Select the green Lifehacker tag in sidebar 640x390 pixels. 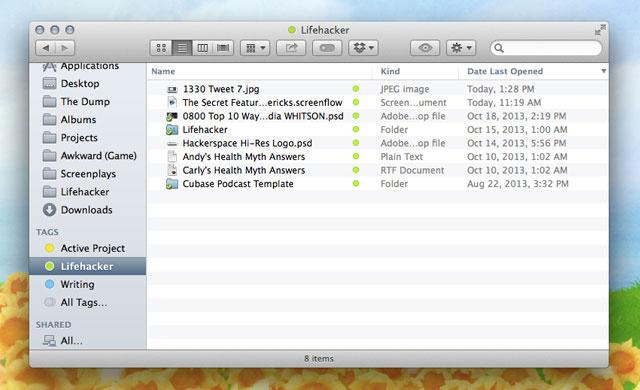(87, 266)
